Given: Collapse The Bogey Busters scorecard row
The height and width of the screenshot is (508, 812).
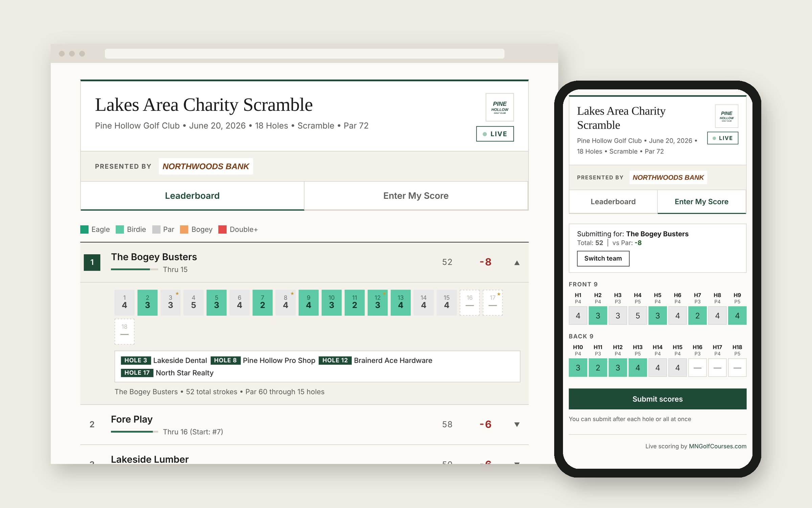Looking at the screenshot, I should [517, 263].
